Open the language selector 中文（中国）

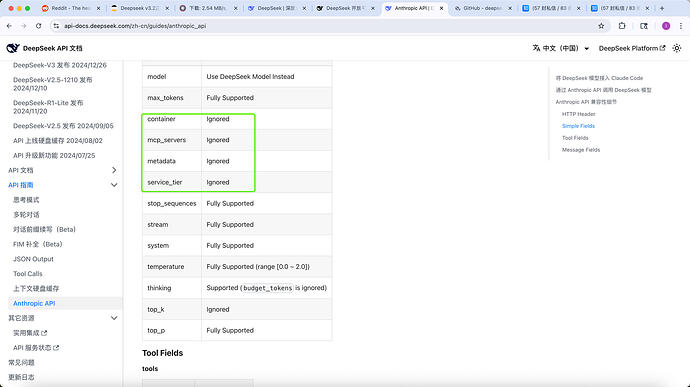coord(561,48)
